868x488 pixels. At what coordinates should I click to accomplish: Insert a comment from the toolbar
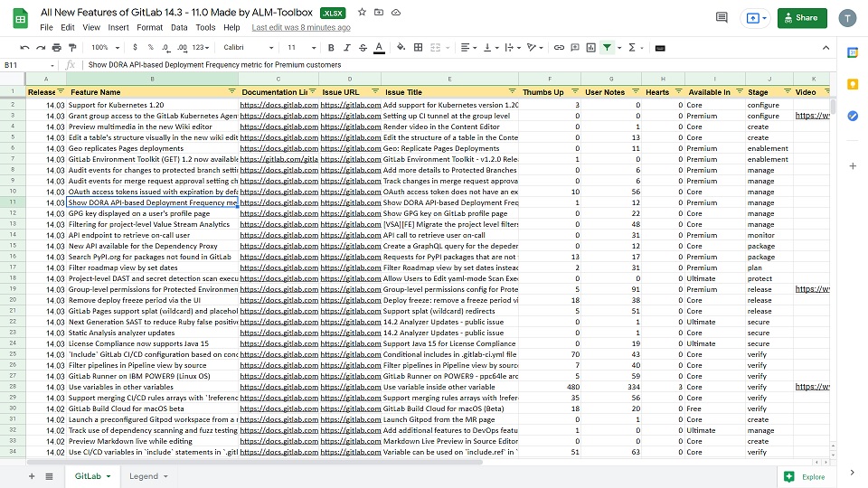click(x=575, y=48)
